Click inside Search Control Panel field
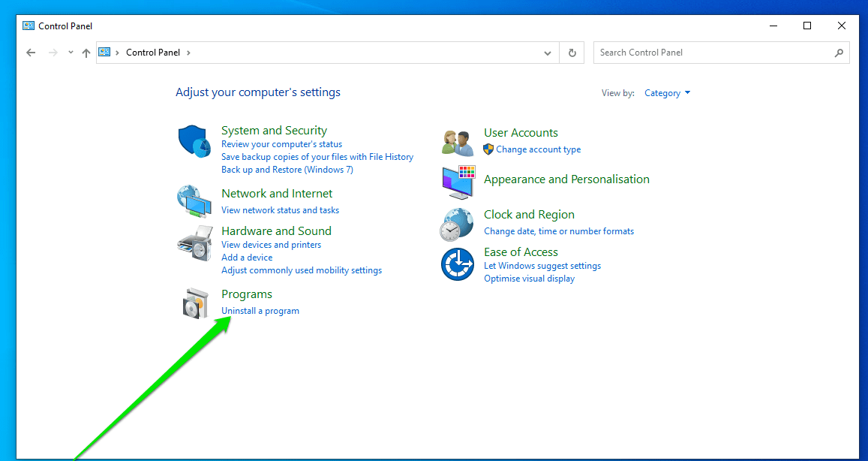Screen dimensions: 868x461 [713, 53]
